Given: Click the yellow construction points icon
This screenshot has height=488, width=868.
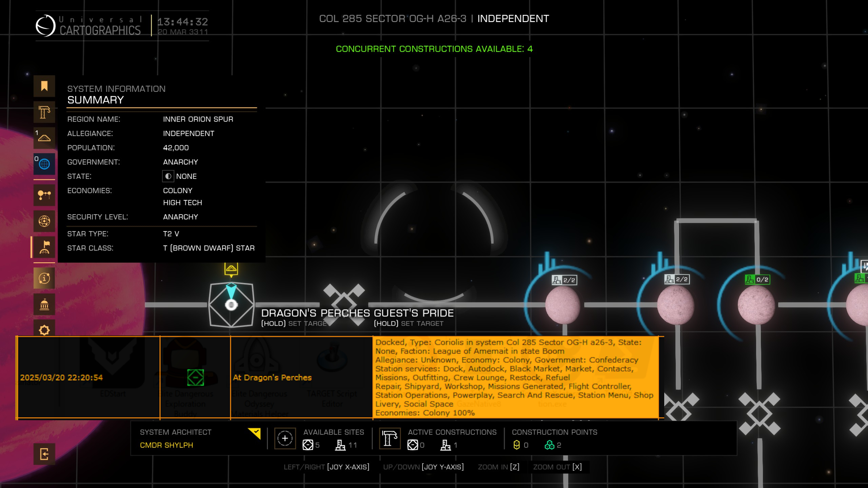Looking at the screenshot, I should (516, 445).
